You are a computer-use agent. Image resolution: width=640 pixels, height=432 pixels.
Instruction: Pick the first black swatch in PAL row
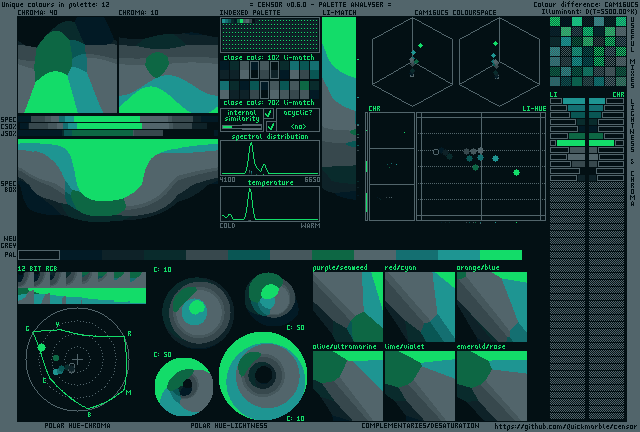(x=38, y=255)
